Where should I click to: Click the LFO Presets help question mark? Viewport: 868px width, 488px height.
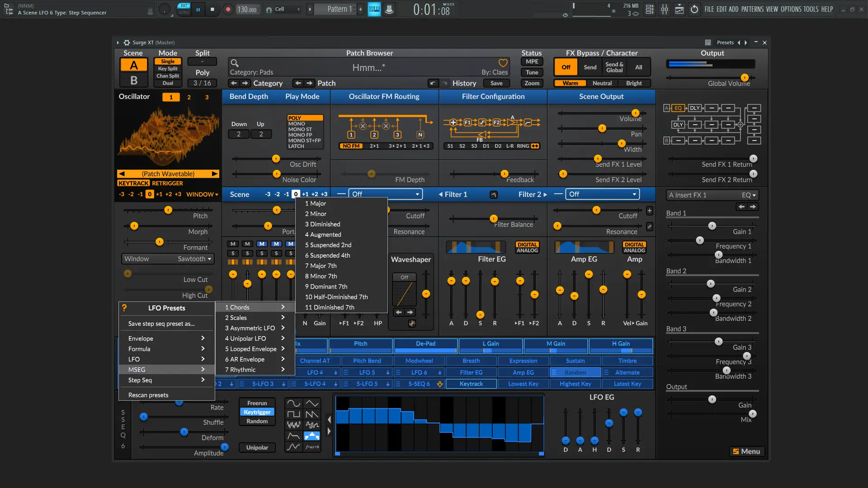pyautogui.click(x=124, y=308)
